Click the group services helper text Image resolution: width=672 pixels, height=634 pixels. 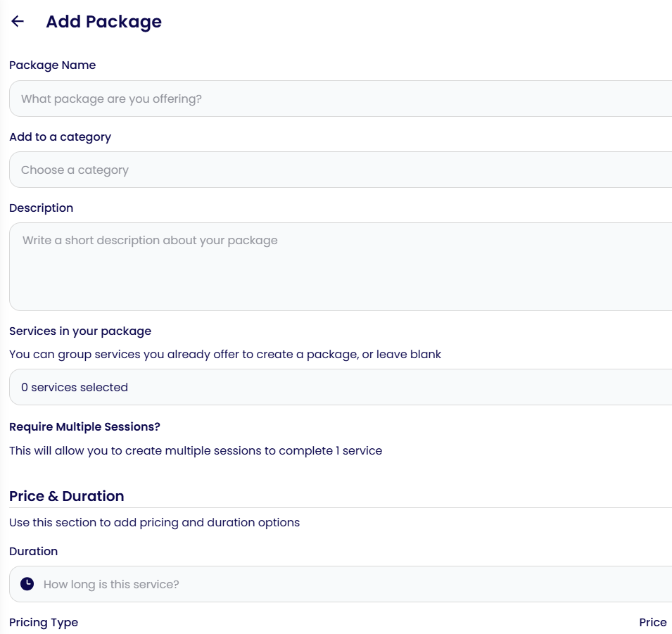tap(225, 355)
